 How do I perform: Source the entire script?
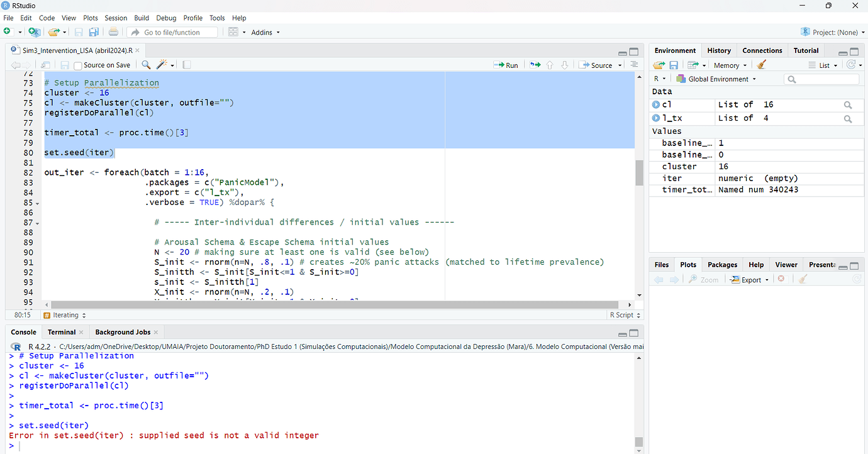point(598,65)
